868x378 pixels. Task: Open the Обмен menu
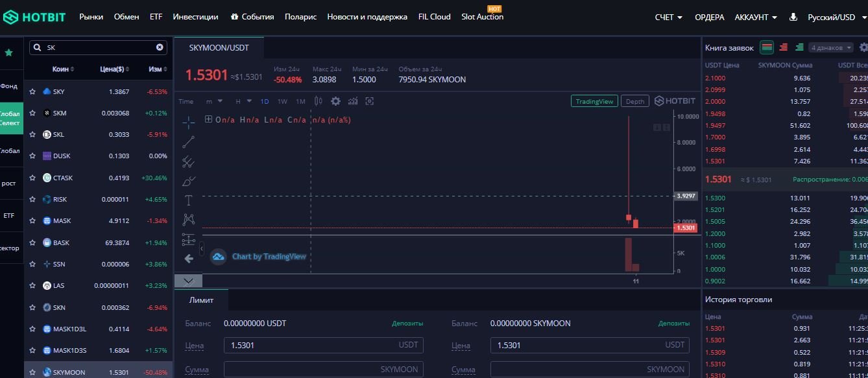point(127,17)
